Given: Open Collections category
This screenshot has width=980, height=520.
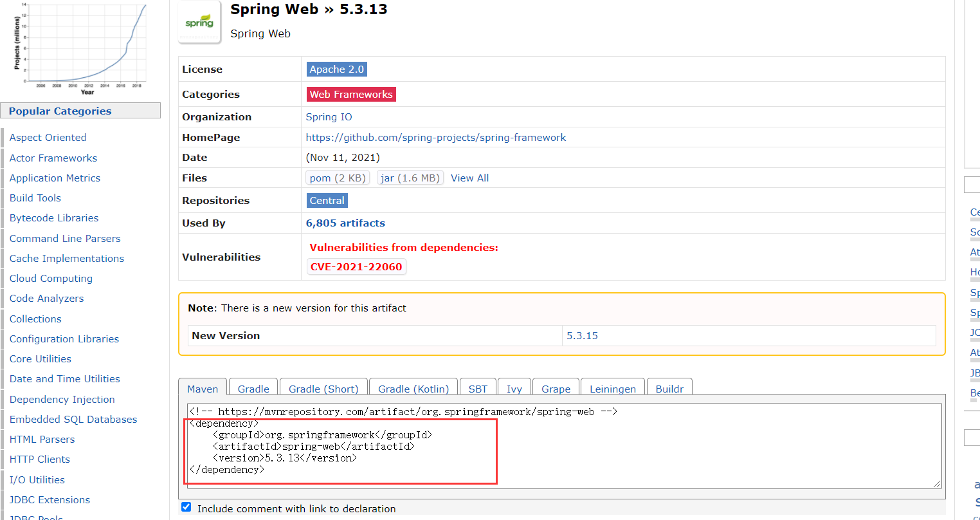Looking at the screenshot, I should 35,319.
